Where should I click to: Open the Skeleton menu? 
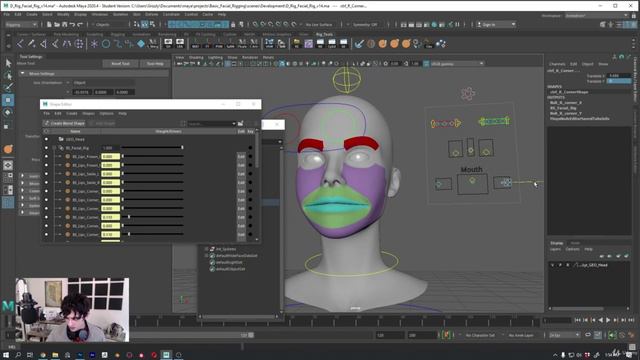click(120, 14)
